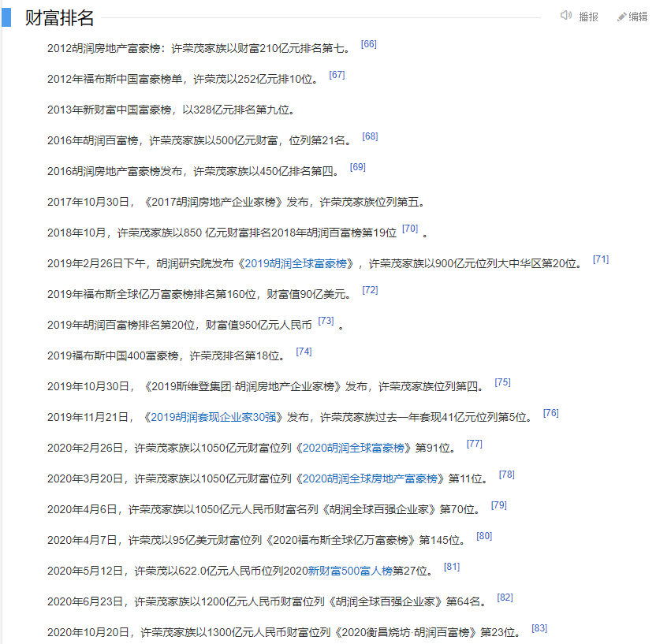671x644 pixels.
Task: Click citation reference [66]
Action: (x=369, y=44)
